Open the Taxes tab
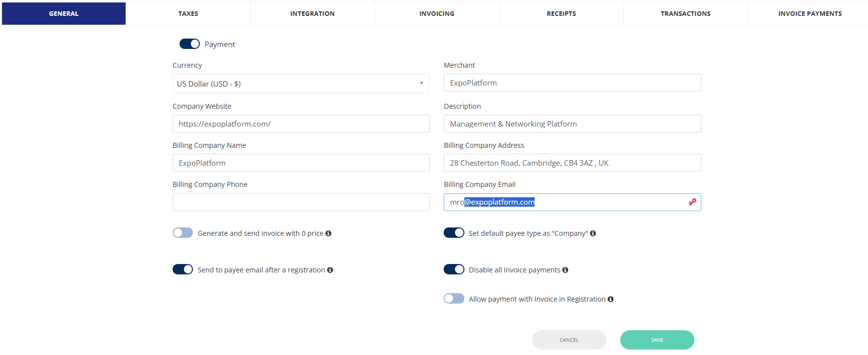The image size is (868, 355). point(188,13)
